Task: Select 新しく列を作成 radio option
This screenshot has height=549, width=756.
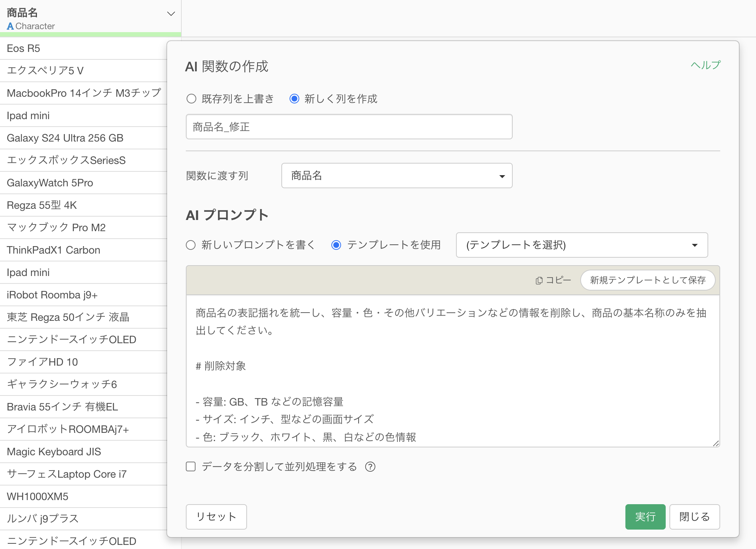Action: (x=294, y=99)
